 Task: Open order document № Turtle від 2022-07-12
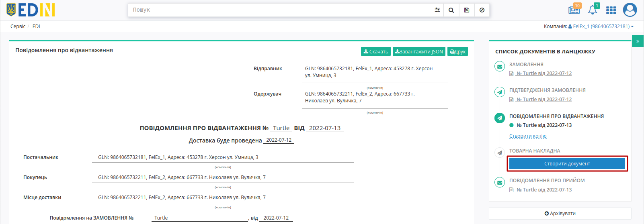544,73
